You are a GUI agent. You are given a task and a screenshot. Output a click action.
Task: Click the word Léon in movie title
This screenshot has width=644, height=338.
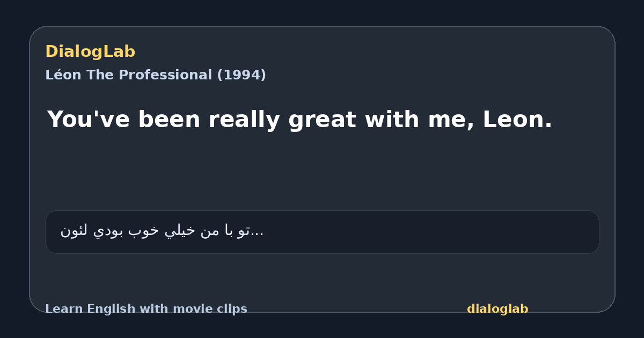pos(63,75)
